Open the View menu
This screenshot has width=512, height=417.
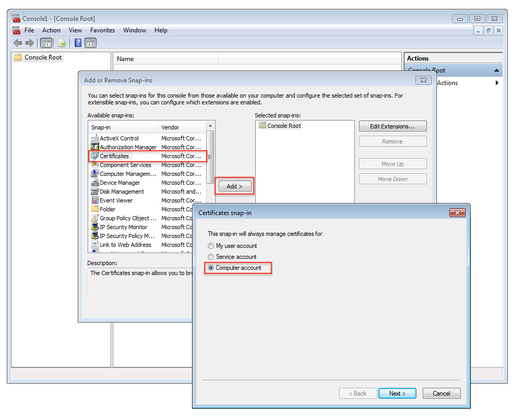[x=75, y=30]
